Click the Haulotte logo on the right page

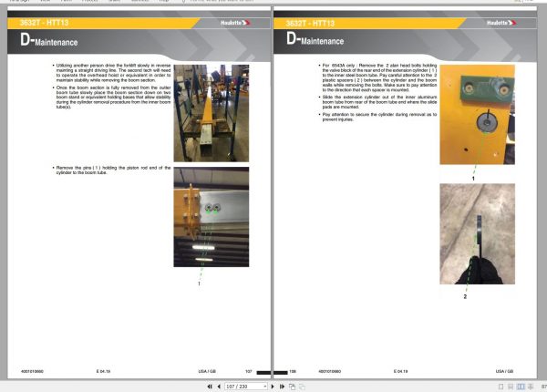coord(501,23)
